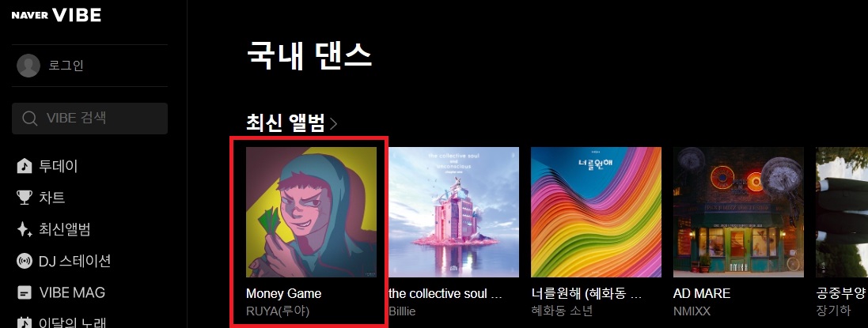Open 투데이 music note icon

(x=25, y=166)
